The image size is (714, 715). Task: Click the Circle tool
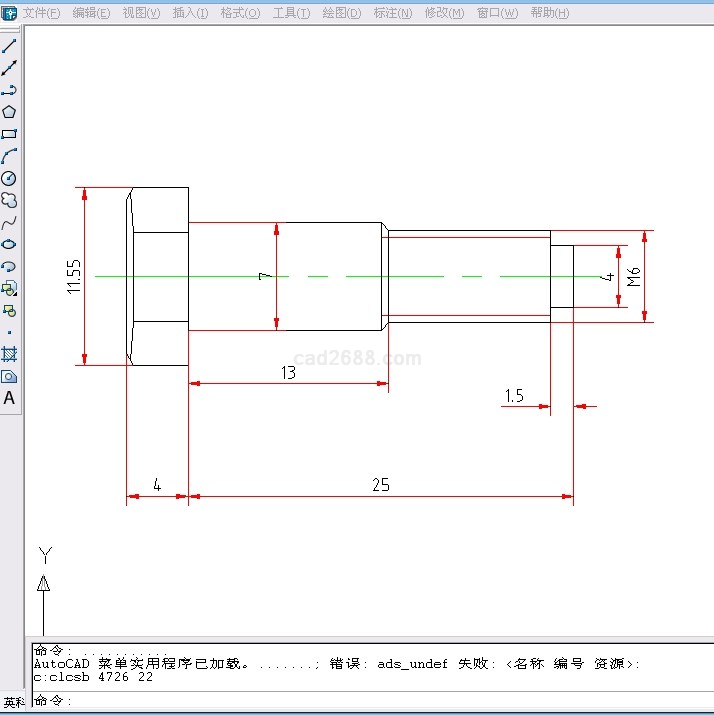(x=9, y=178)
